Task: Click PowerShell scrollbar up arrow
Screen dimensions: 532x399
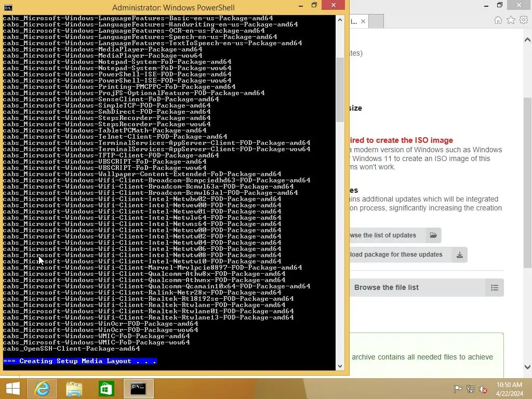Action: click(x=340, y=20)
